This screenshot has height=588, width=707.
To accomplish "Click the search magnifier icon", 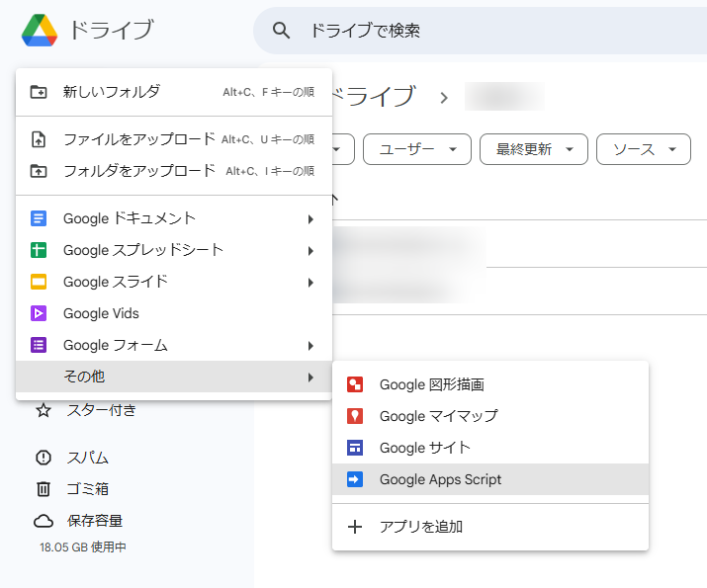I will [x=281, y=31].
